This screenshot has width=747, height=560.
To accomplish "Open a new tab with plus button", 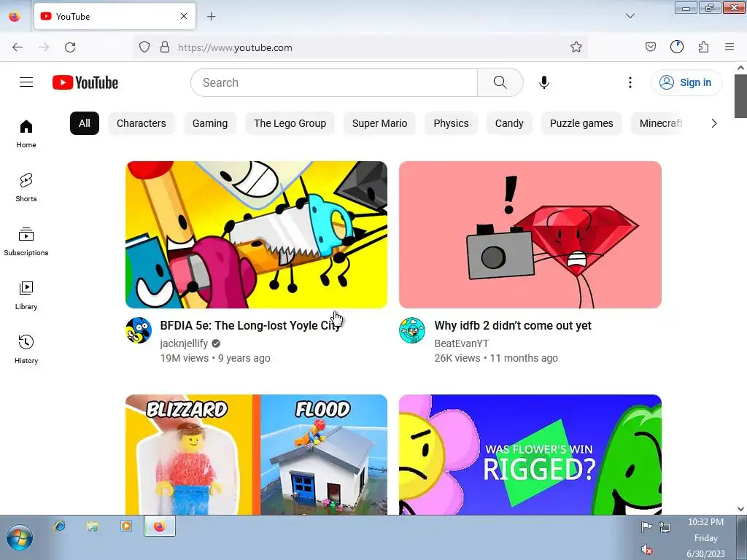I will coord(212,17).
